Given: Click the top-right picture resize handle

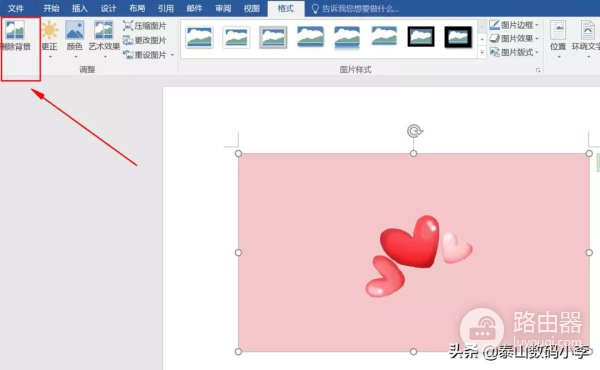Looking at the screenshot, I should 589,153.
